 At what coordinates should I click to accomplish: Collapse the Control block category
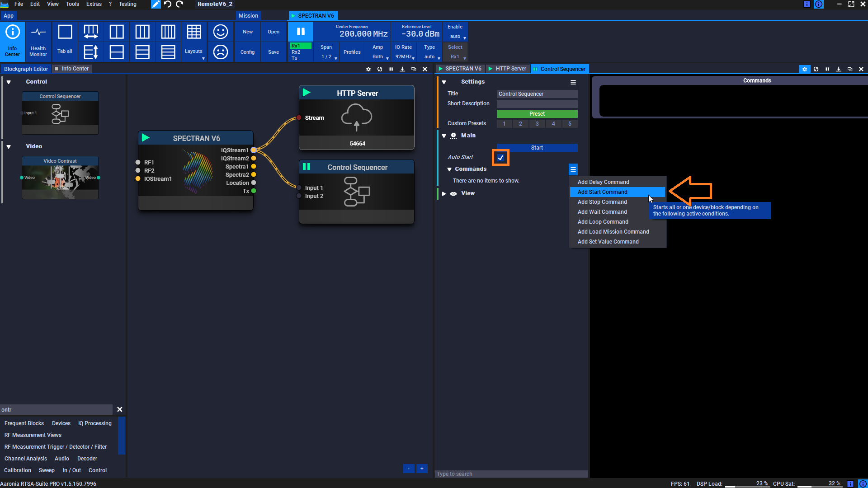(x=9, y=82)
